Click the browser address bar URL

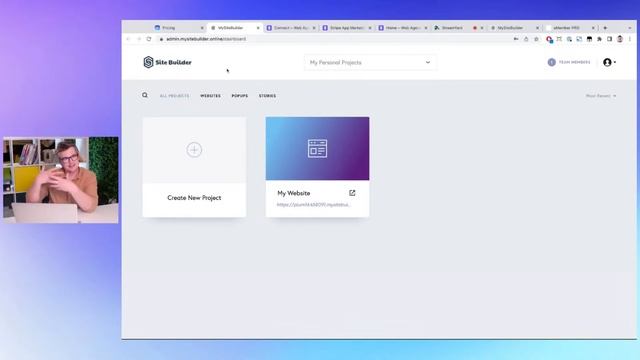pos(206,39)
